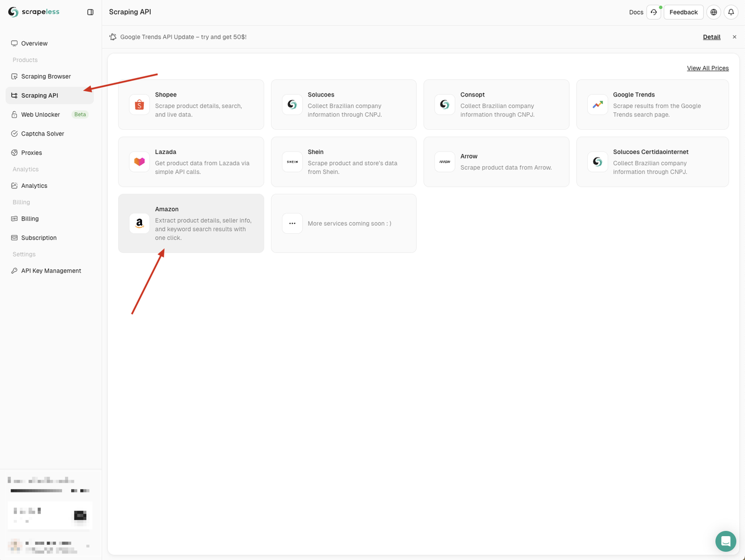Click the Subscription card icon
The width and height of the screenshot is (745, 560).
(x=15, y=238)
